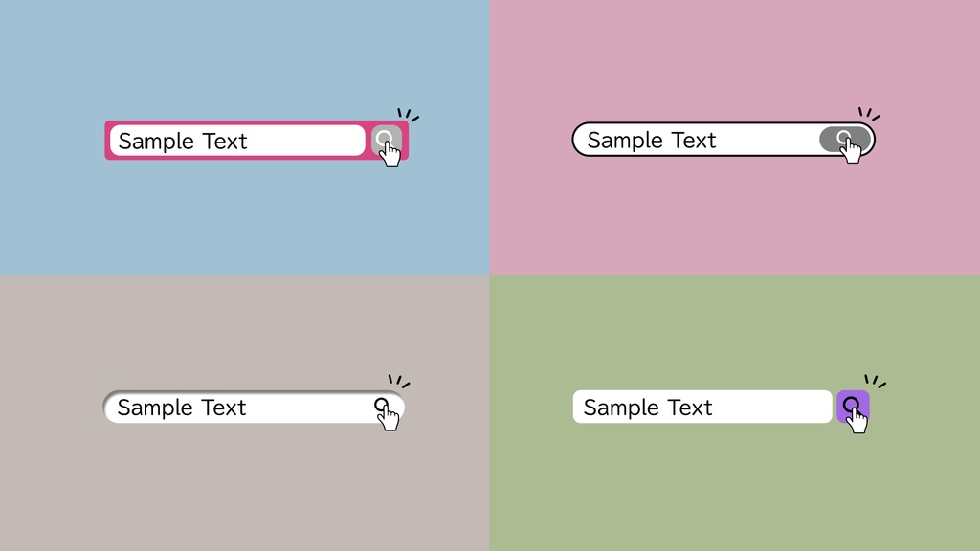Screen dimensions: 980x551
Task: Focus the pink-bordered Sample Text field
Action: click(236, 141)
